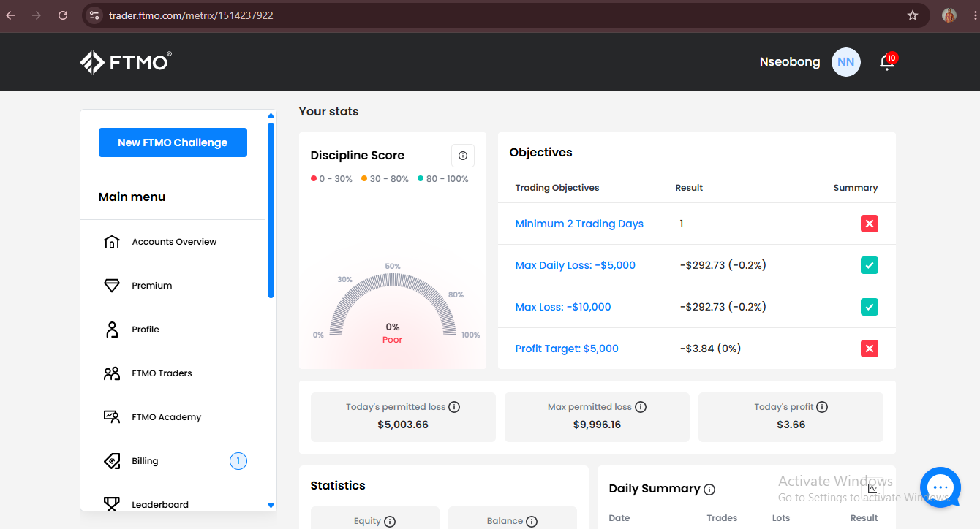Bookmark this page with star icon
Image resolution: width=980 pixels, height=529 pixels.
[x=913, y=15]
